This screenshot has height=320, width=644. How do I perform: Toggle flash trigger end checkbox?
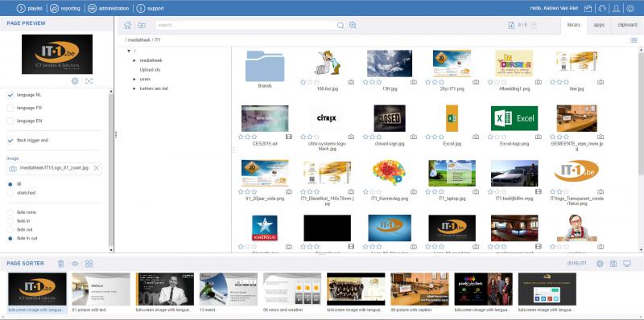tap(10, 141)
